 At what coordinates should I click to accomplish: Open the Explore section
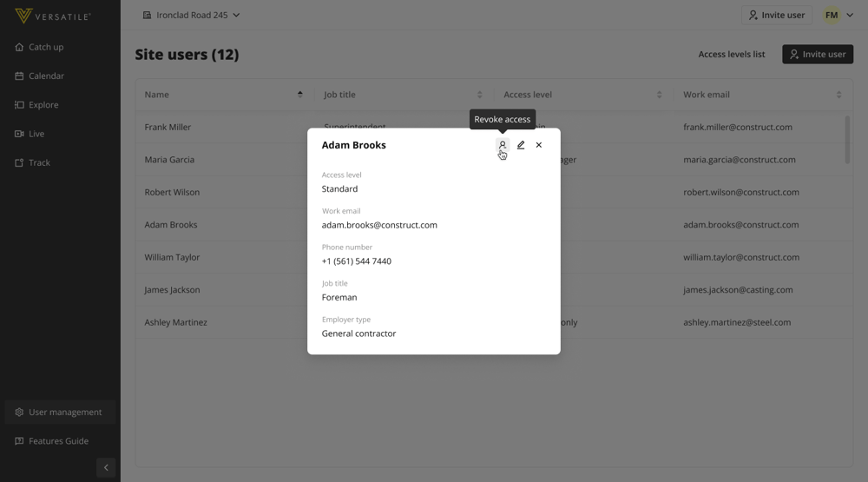[x=43, y=105]
